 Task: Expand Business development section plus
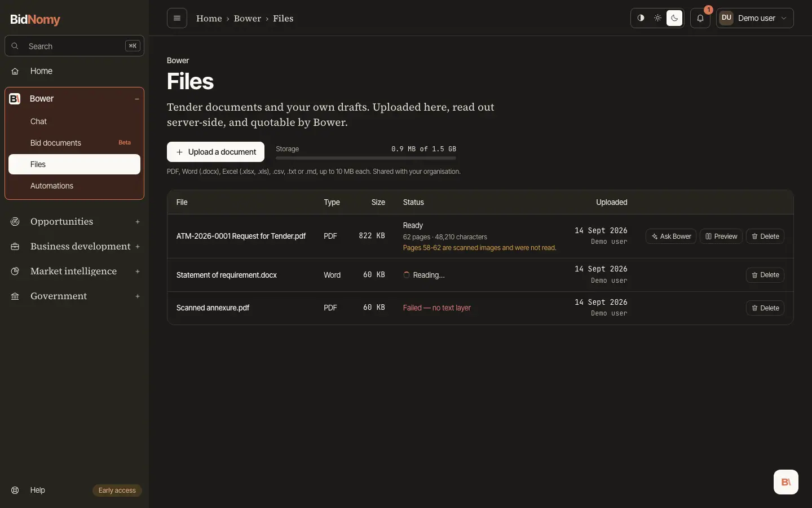pos(138,247)
